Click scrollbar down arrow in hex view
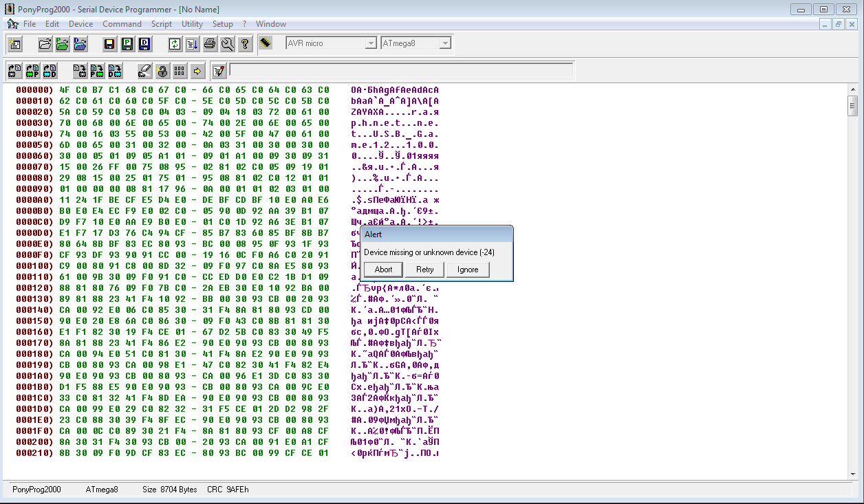864x504 pixels. click(x=853, y=474)
